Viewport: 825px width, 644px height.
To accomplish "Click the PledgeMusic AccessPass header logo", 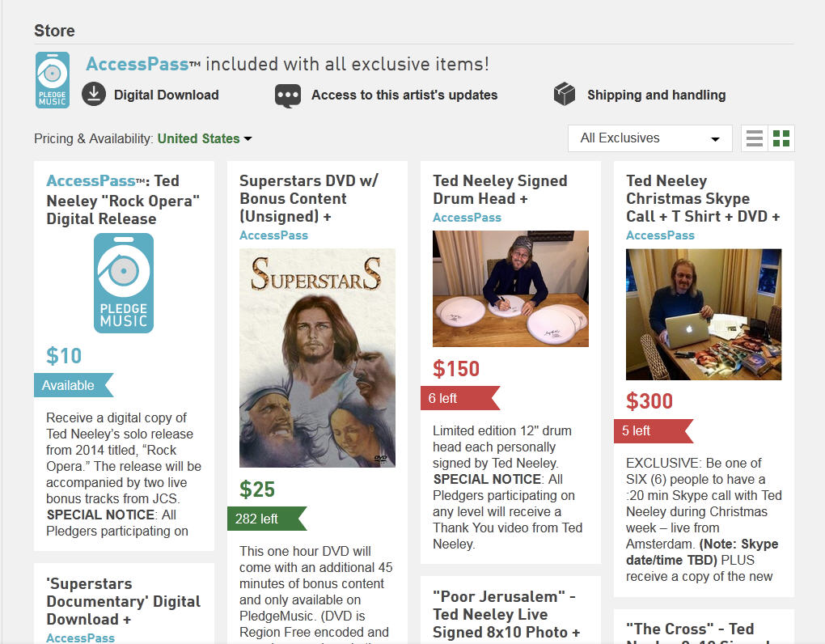I will click(52, 80).
